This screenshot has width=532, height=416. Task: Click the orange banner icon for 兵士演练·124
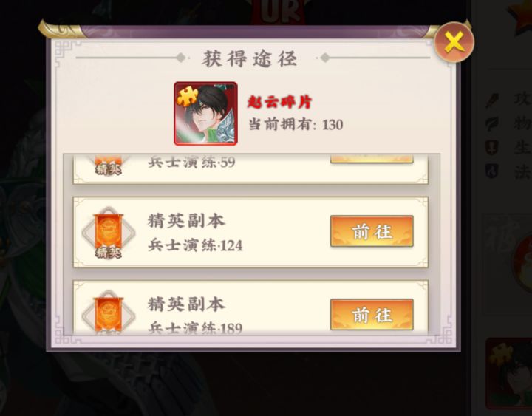(109, 233)
